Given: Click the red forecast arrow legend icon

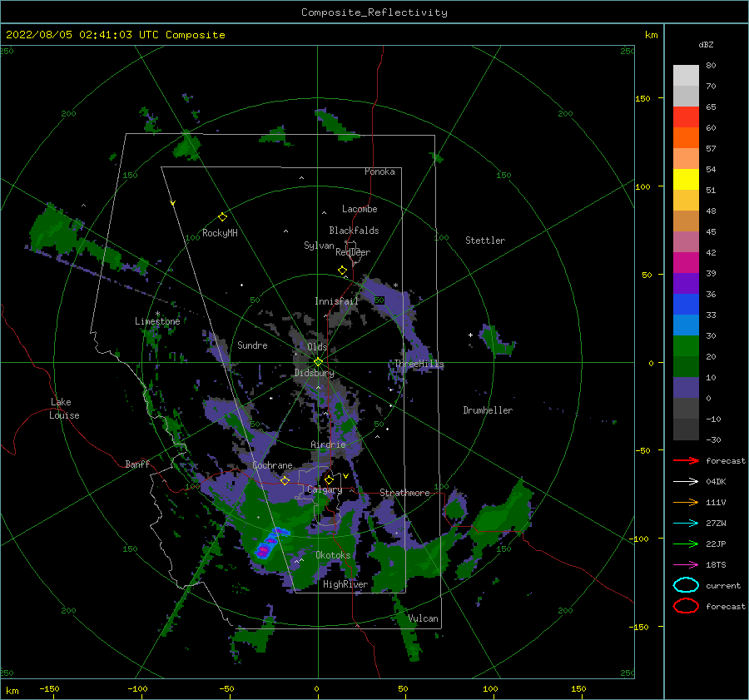Looking at the screenshot, I should click(686, 460).
